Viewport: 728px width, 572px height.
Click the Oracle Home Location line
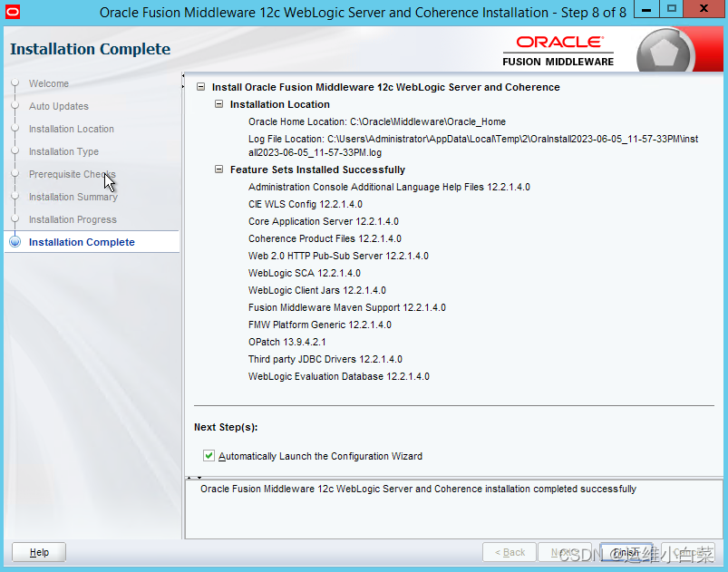[x=376, y=121]
